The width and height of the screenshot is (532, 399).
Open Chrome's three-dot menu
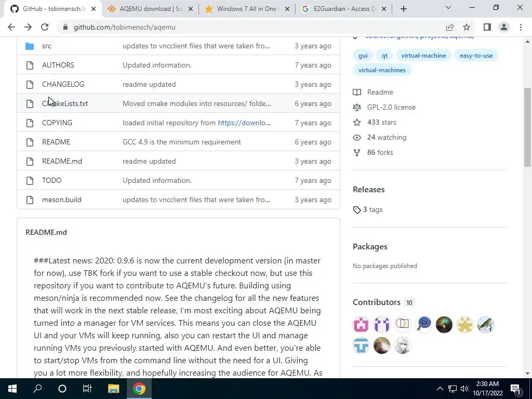tap(521, 27)
